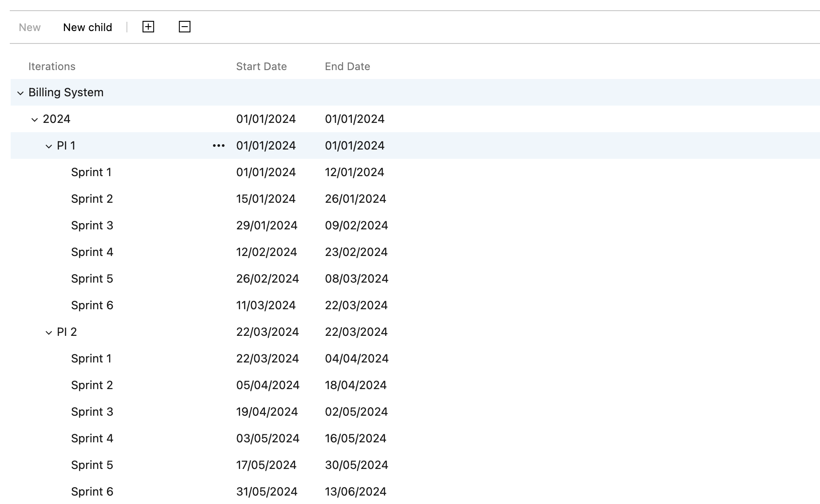This screenshot has height=504, width=820.
Task: Click the expand all icon
Action: pyautogui.click(x=148, y=27)
